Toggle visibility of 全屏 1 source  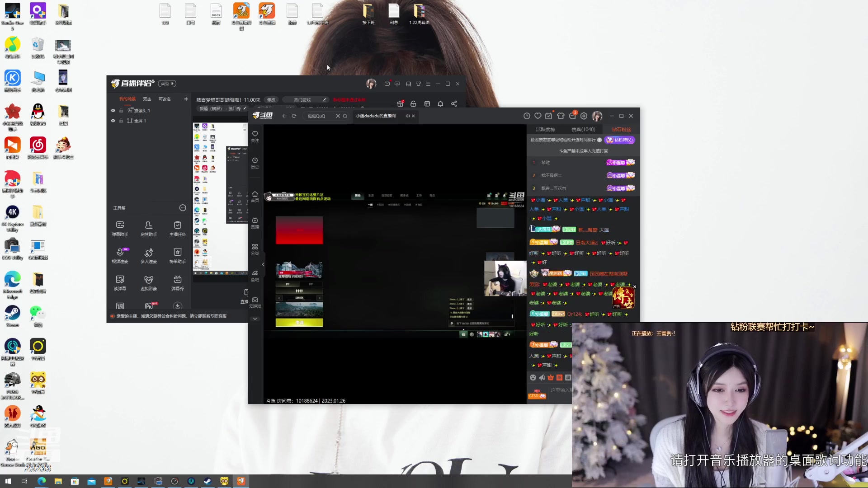113,121
